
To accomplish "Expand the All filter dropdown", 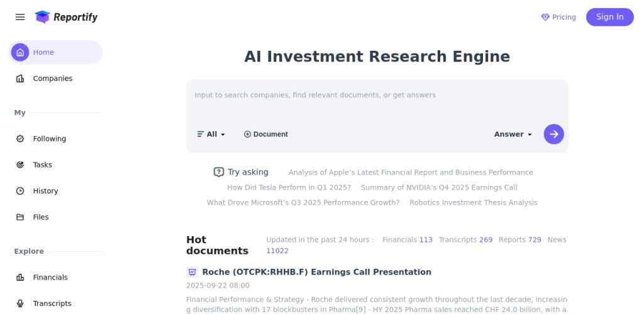I will [211, 134].
